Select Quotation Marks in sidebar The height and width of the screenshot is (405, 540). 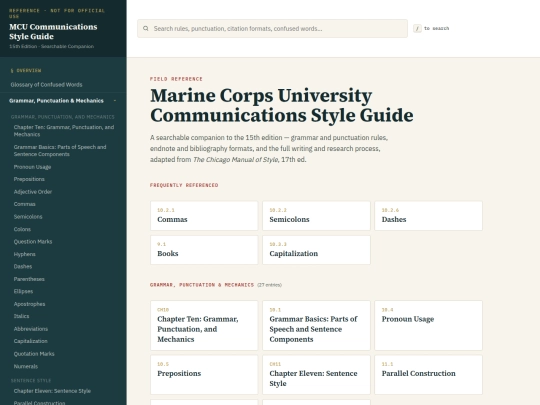pyautogui.click(x=34, y=354)
